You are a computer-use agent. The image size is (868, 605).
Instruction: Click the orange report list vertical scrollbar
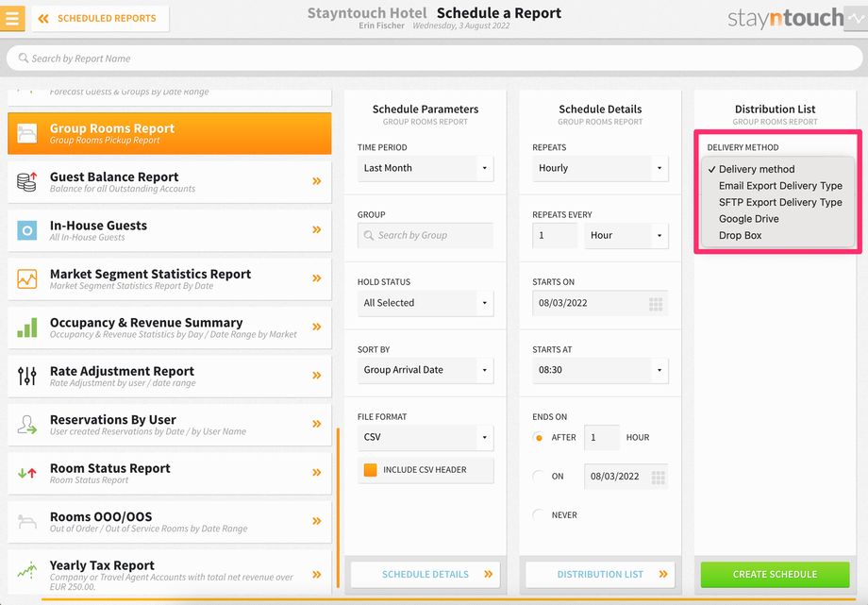(x=338, y=508)
